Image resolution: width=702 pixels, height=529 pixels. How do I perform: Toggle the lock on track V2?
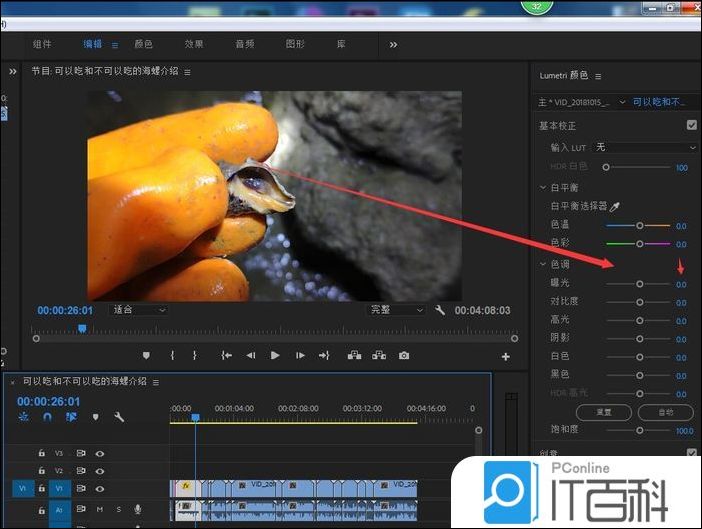[x=41, y=470]
